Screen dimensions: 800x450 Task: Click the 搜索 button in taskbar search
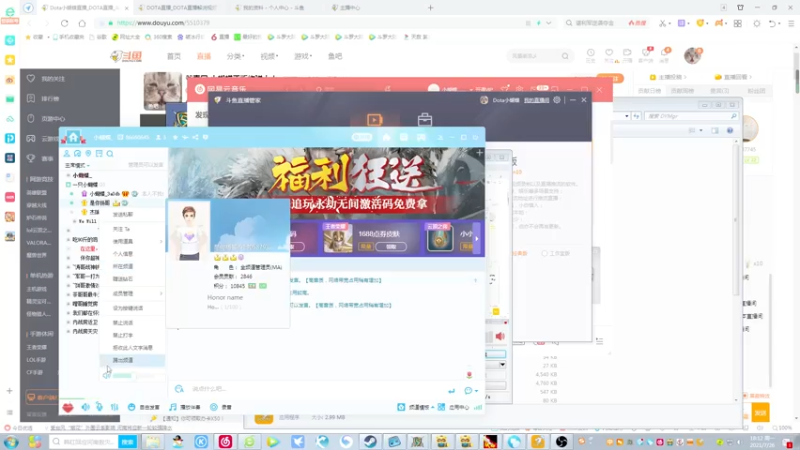pyautogui.click(x=128, y=442)
